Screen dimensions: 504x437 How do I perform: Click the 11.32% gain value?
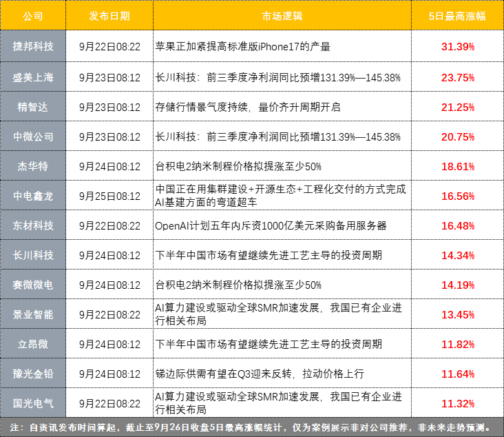(x=458, y=403)
